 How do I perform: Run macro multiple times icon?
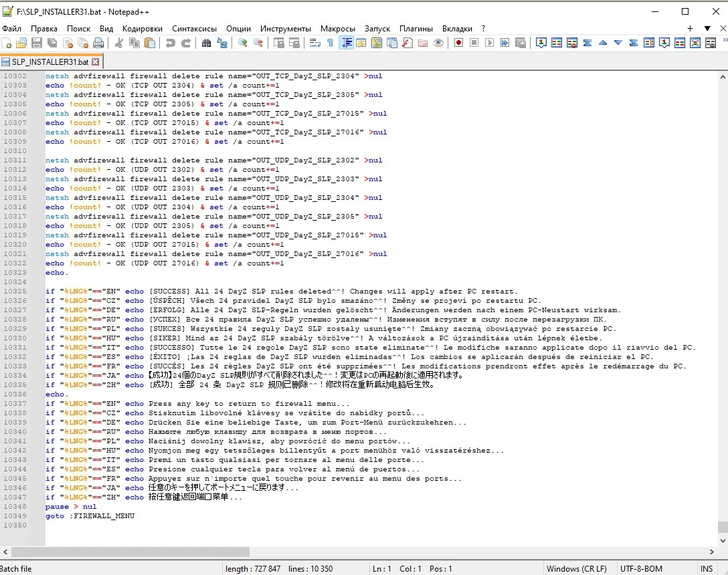point(505,43)
